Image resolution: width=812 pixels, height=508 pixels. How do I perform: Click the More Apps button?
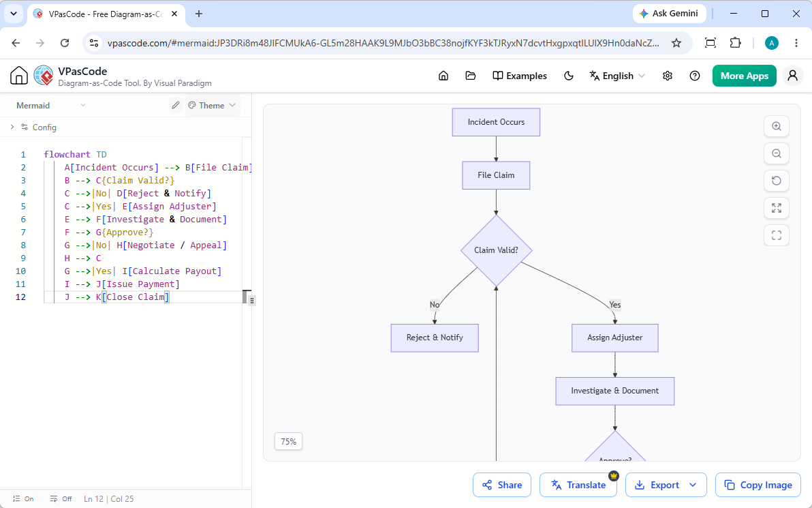point(744,76)
